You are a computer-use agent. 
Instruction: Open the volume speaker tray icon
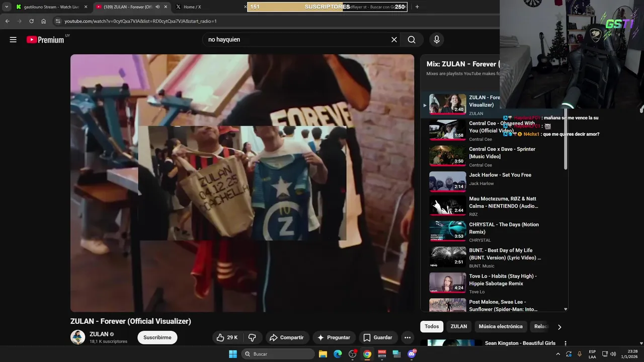613,354
